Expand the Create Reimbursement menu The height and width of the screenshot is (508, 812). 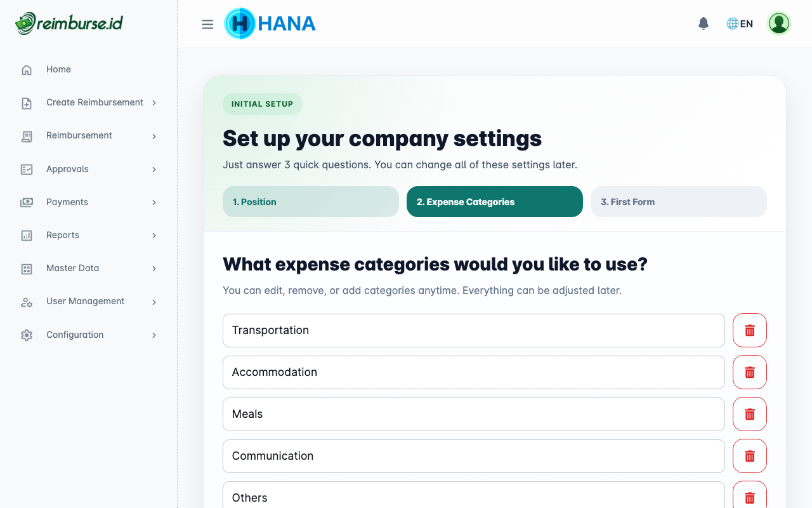(x=154, y=102)
